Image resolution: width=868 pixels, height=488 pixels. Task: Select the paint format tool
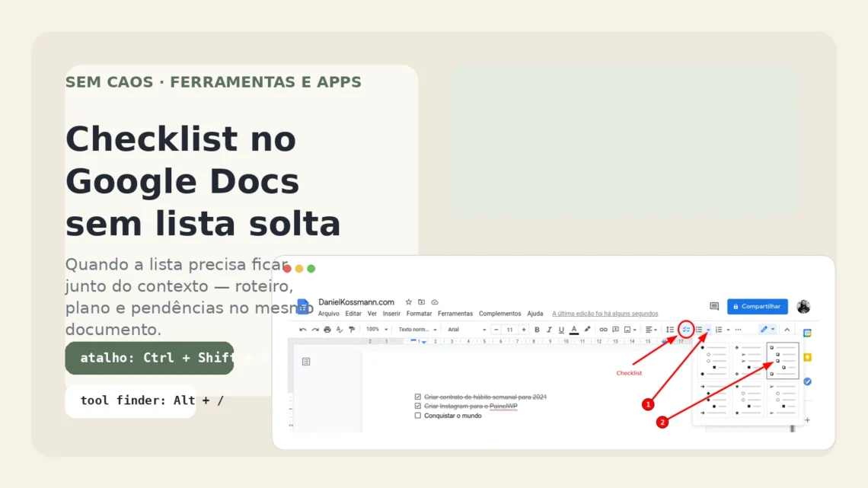[x=352, y=330]
